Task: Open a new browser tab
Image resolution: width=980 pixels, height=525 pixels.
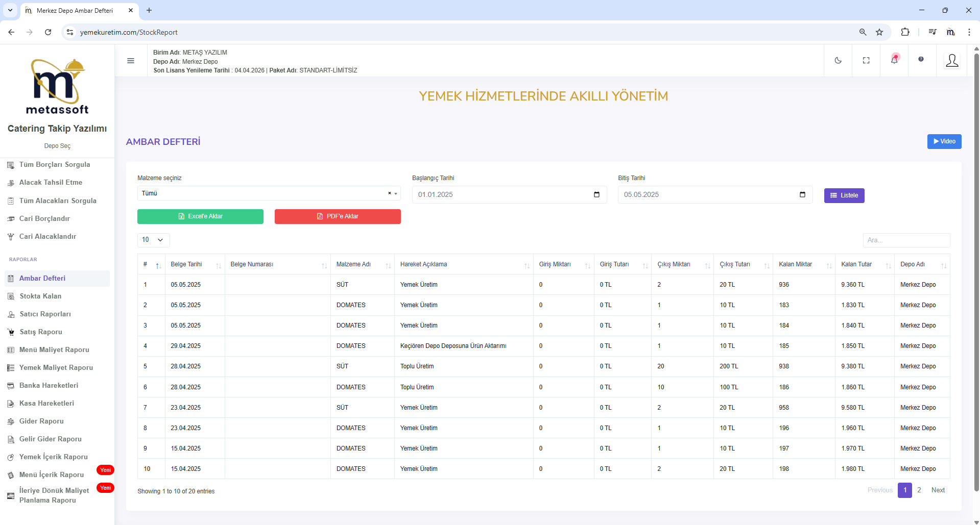Action: click(x=149, y=10)
